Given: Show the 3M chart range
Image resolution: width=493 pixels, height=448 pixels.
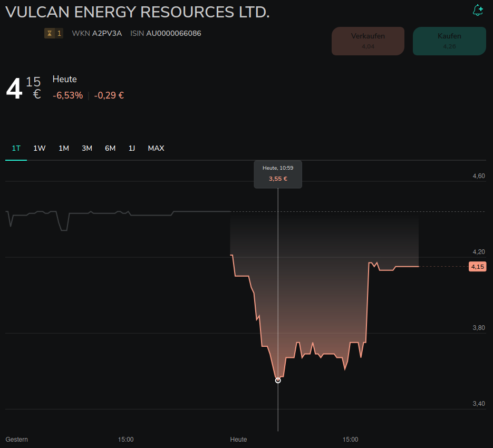Looking at the screenshot, I should click(87, 148).
